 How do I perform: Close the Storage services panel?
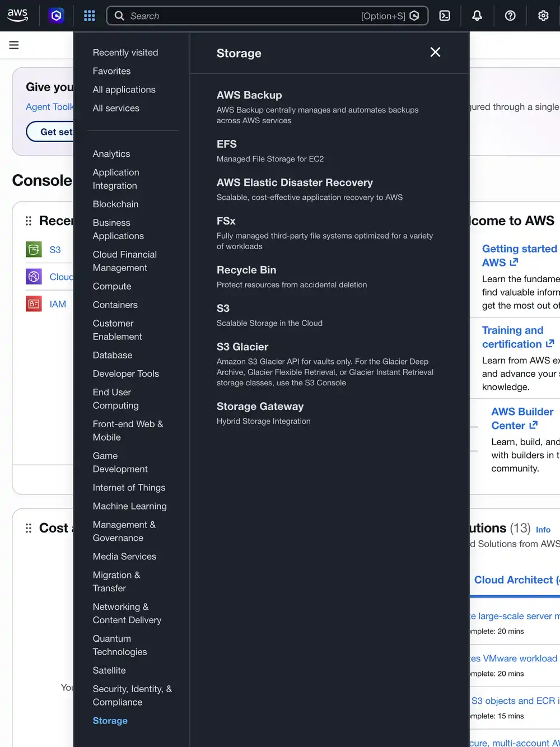coord(435,52)
